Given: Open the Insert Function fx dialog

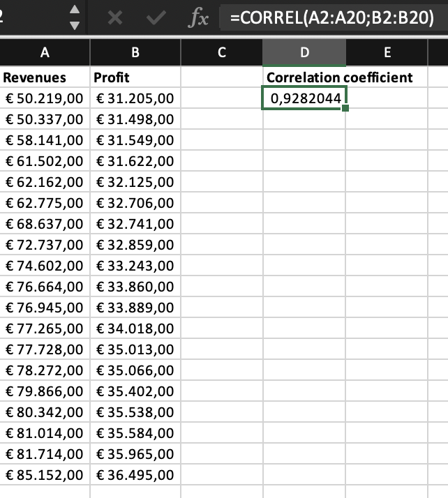Looking at the screenshot, I should point(199,19).
